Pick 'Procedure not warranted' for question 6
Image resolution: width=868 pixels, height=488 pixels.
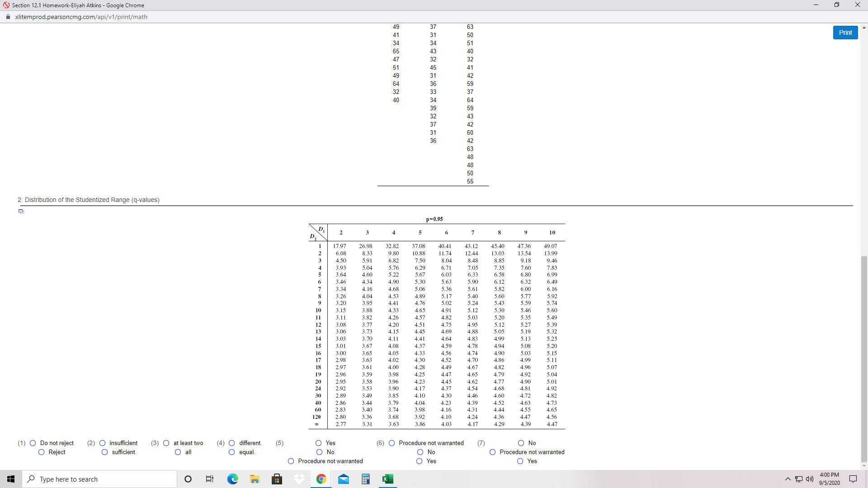392,443
